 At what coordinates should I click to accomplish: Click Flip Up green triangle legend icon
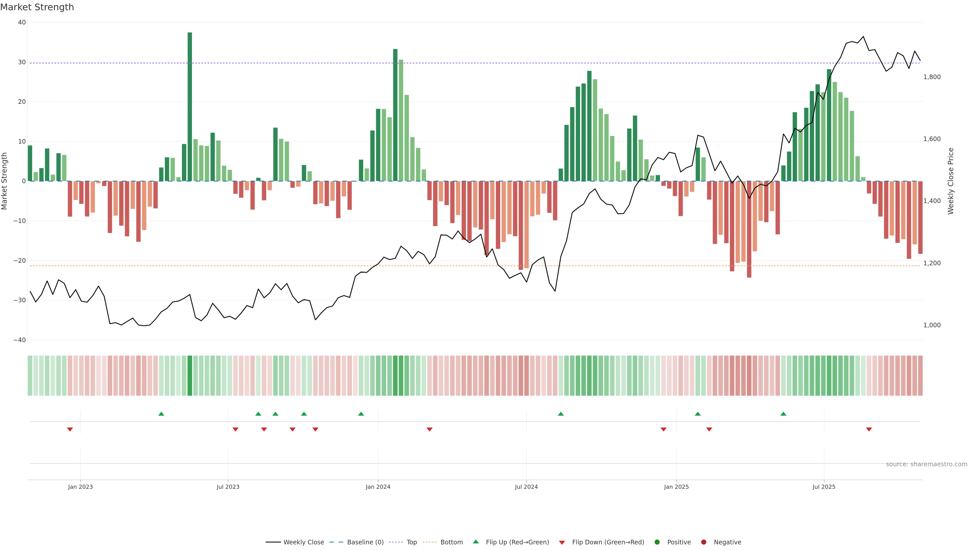click(x=475, y=542)
